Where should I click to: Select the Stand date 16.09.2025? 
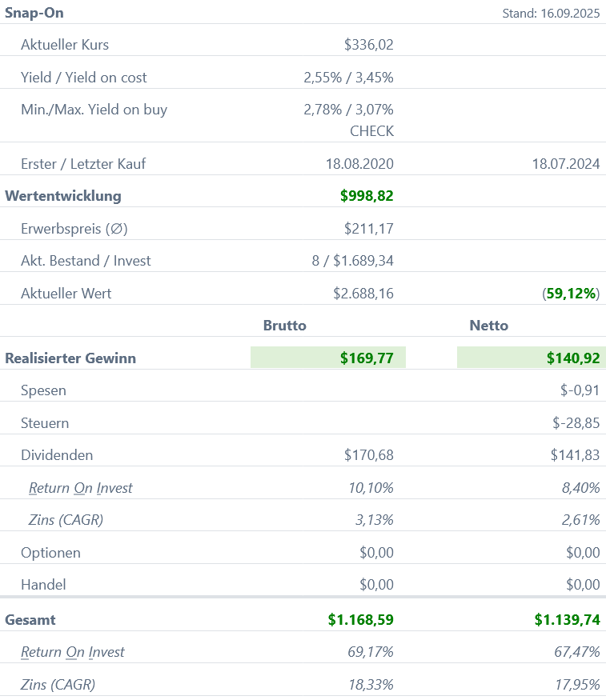[x=551, y=14]
